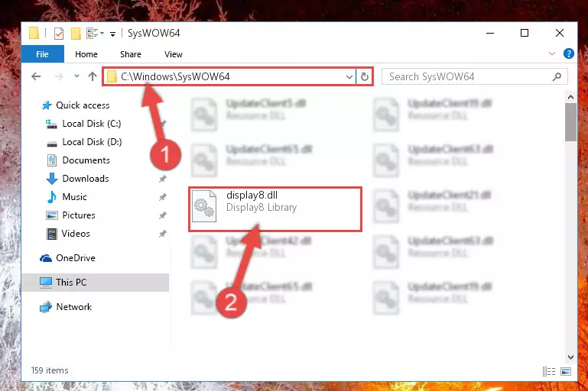
Task: Click the scrollbar up arrow
Action: pos(570,97)
